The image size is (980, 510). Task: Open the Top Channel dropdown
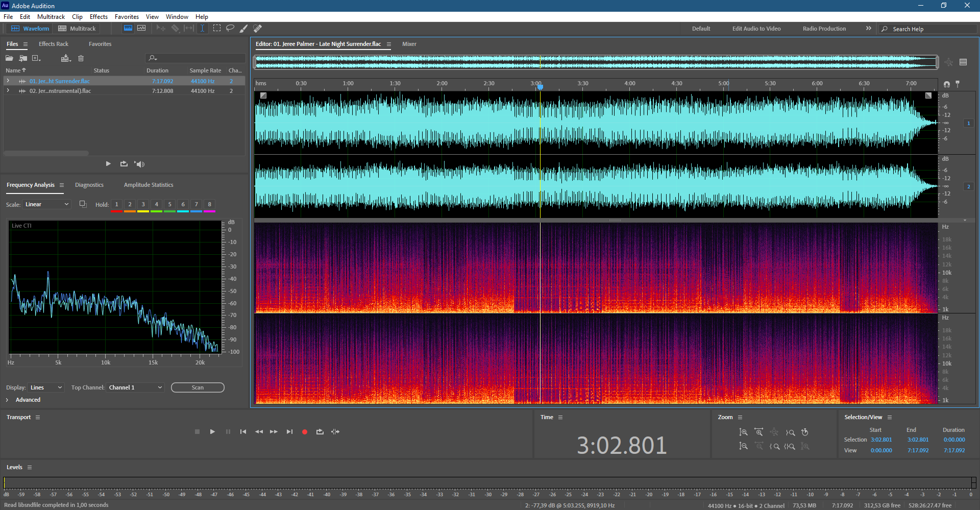click(x=135, y=387)
